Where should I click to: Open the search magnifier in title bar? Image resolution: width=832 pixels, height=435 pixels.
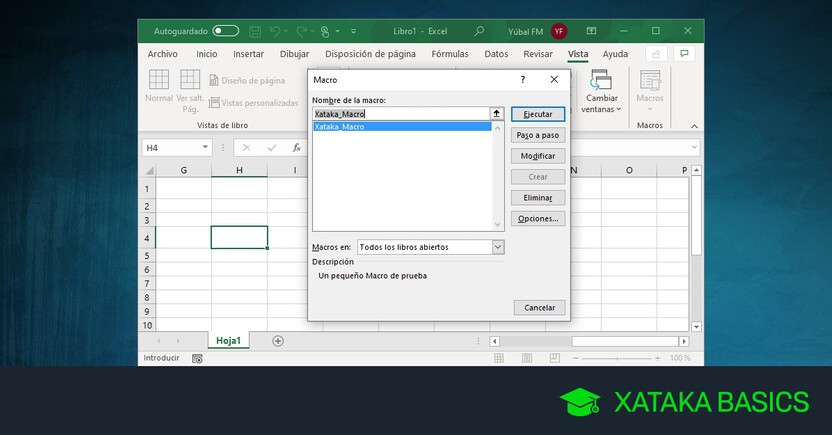(x=480, y=31)
